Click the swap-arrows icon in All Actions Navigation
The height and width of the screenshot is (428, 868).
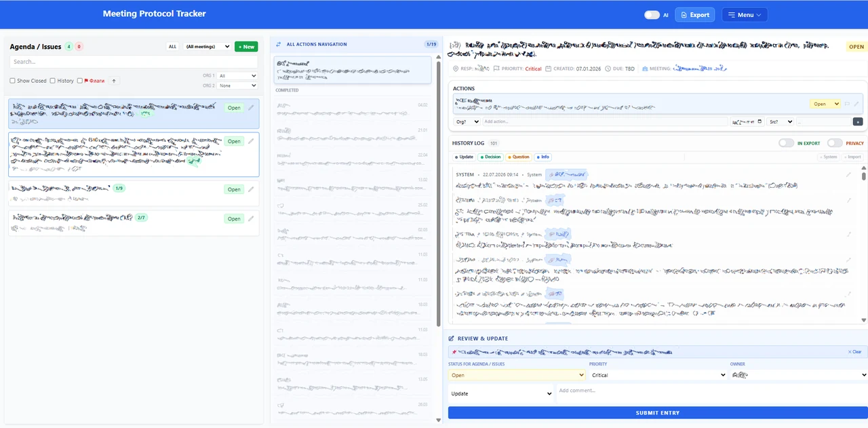click(278, 44)
